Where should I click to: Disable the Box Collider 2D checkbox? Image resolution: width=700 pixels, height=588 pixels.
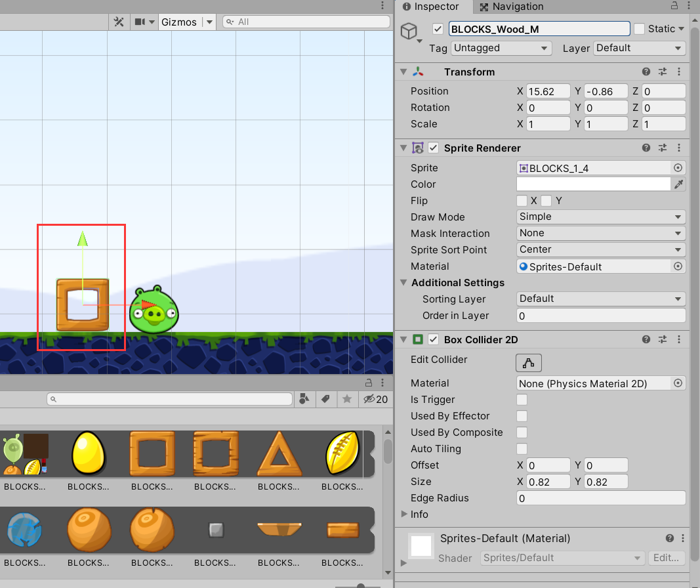[433, 339]
